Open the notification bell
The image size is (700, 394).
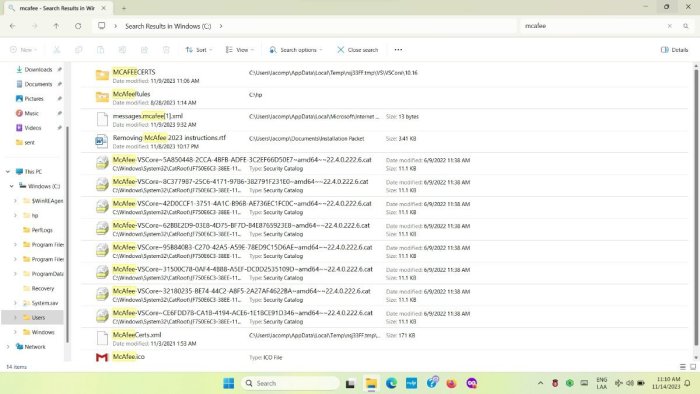click(x=688, y=383)
